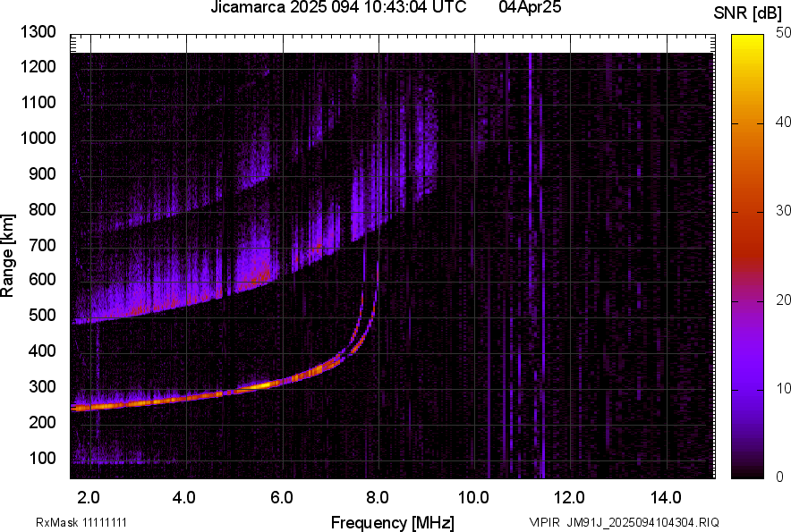Click the file name 'JM91J_2025094104304.RIQ'
The width and height of the screenshot is (791, 532).
(x=642, y=522)
